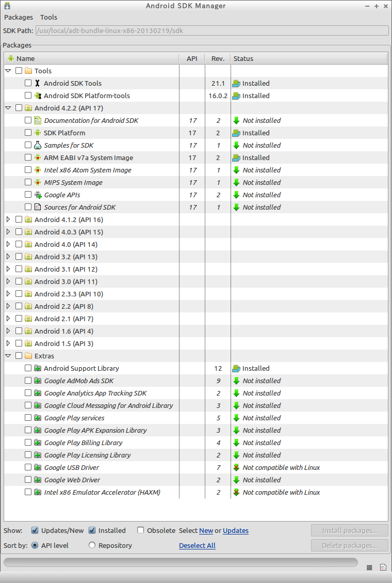Screen dimensions: 392x583
Task: Click the flask icon for Samples for SDK
Action: coord(38,146)
